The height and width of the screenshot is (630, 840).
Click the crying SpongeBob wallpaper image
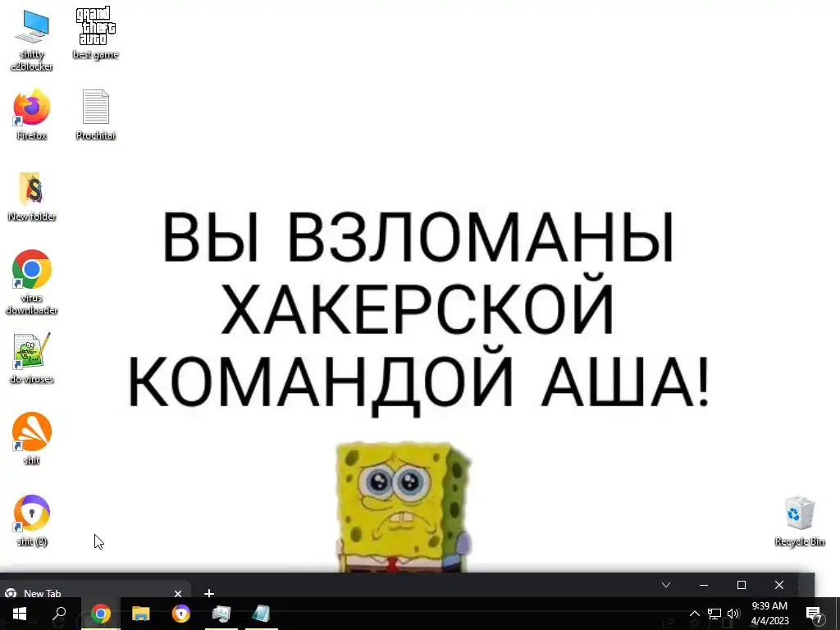[404, 507]
